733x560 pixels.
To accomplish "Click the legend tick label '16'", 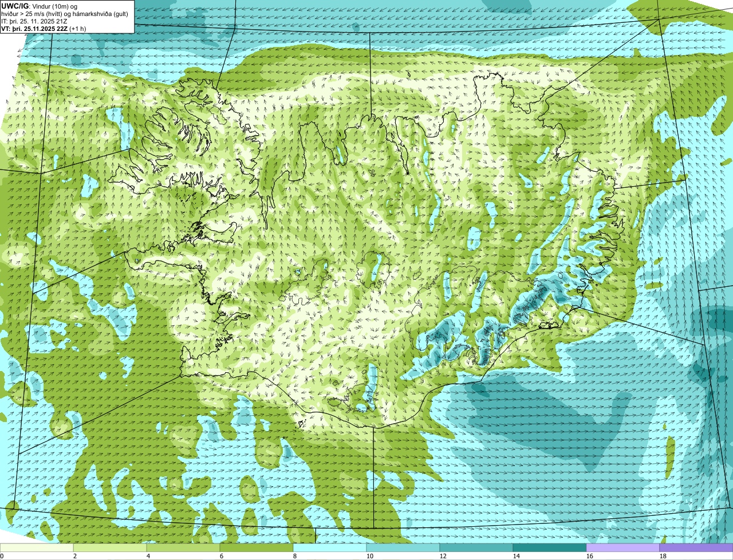I will click(x=590, y=556).
